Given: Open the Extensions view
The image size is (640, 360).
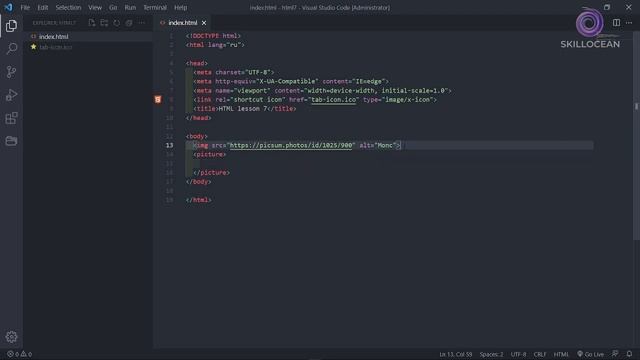Looking at the screenshot, I should pos(11,118).
